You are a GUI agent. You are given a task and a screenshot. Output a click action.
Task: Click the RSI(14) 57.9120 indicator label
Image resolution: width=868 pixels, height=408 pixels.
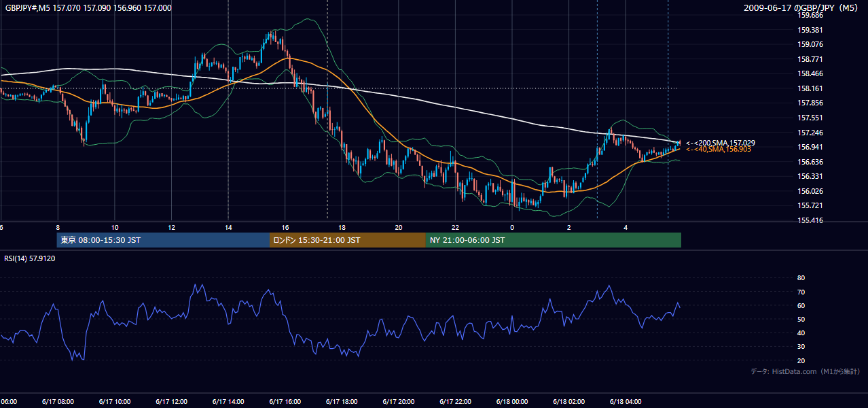click(30, 258)
